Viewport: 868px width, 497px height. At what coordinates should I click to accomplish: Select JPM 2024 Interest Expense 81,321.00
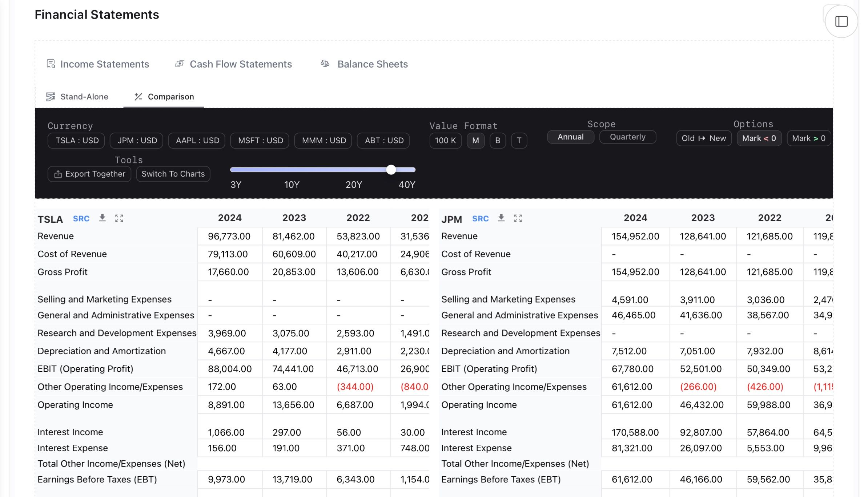click(632, 448)
